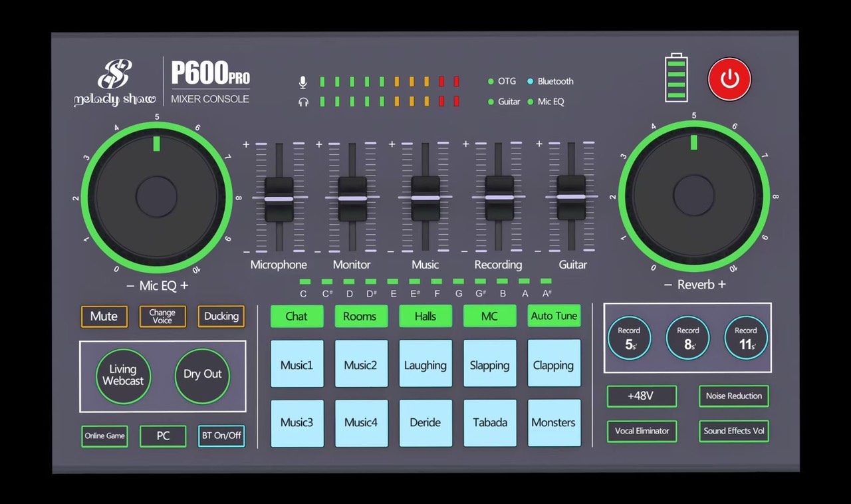Trigger the Record 5s pad

(x=629, y=338)
